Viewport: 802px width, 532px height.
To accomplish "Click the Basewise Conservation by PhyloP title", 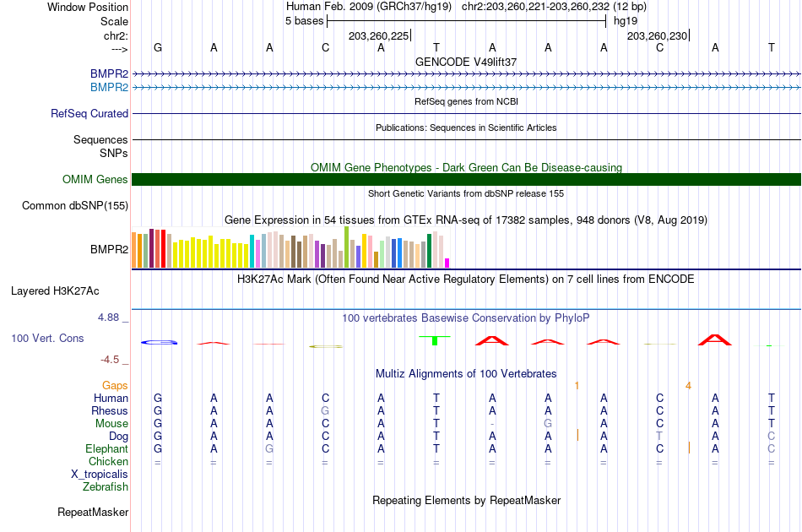I will (x=466, y=318).
